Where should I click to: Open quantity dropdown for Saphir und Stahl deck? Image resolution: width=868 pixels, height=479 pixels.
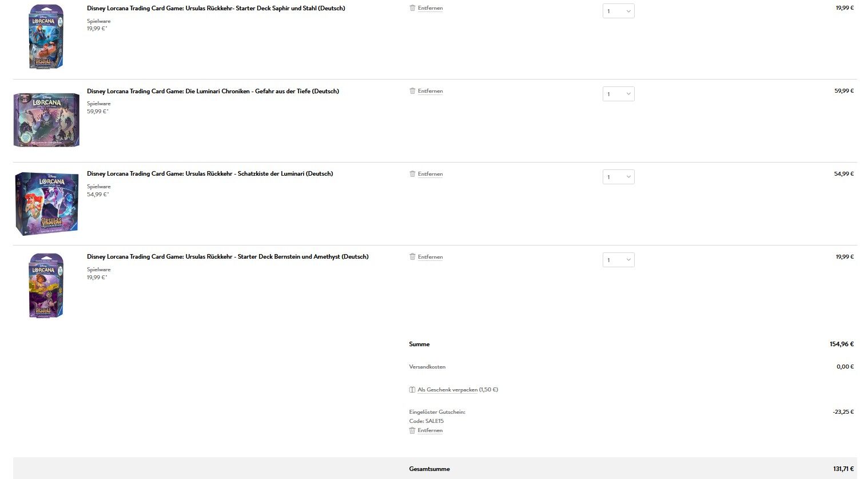[618, 11]
